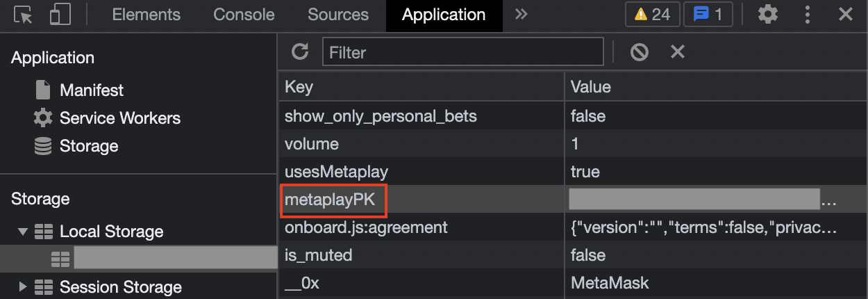
Task: Switch to the Elements tab
Action: tap(146, 15)
